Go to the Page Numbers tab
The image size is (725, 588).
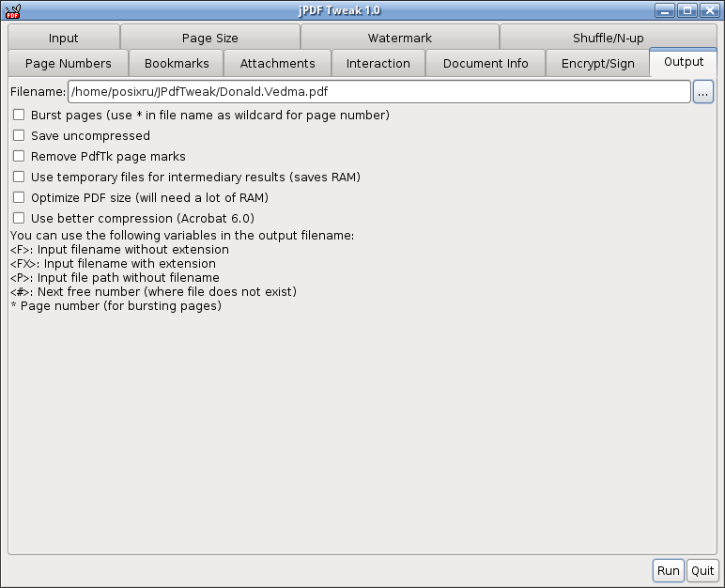[x=68, y=63]
